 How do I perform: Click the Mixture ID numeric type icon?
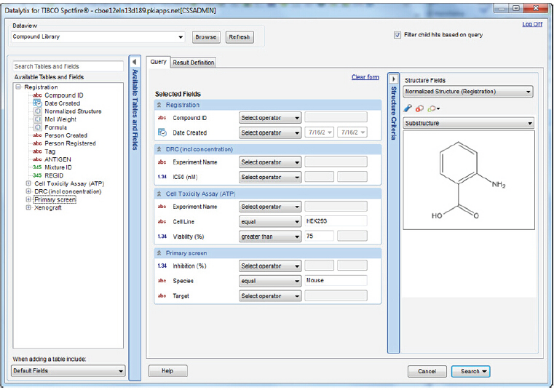coord(37,167)
